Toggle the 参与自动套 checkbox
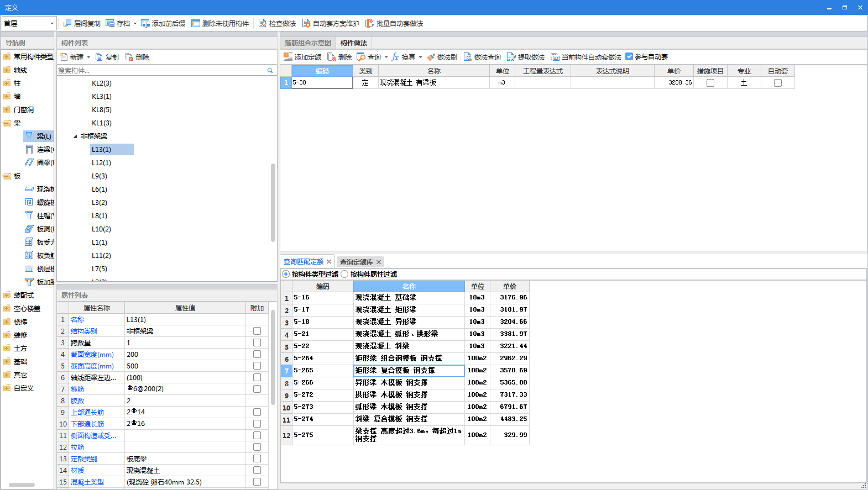This screenshot has width=868, height=490. [629, 56]
